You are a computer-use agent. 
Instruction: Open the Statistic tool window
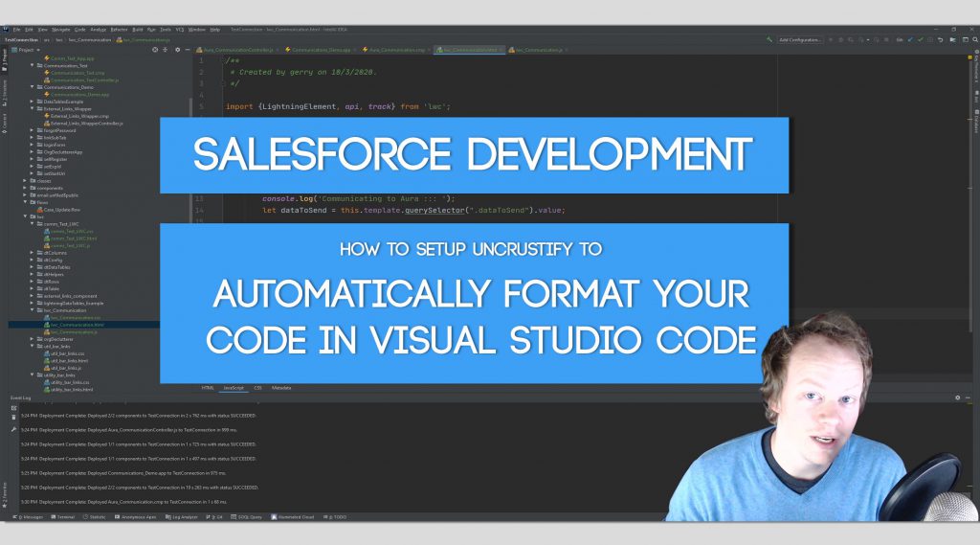click(x=95, y=517)
